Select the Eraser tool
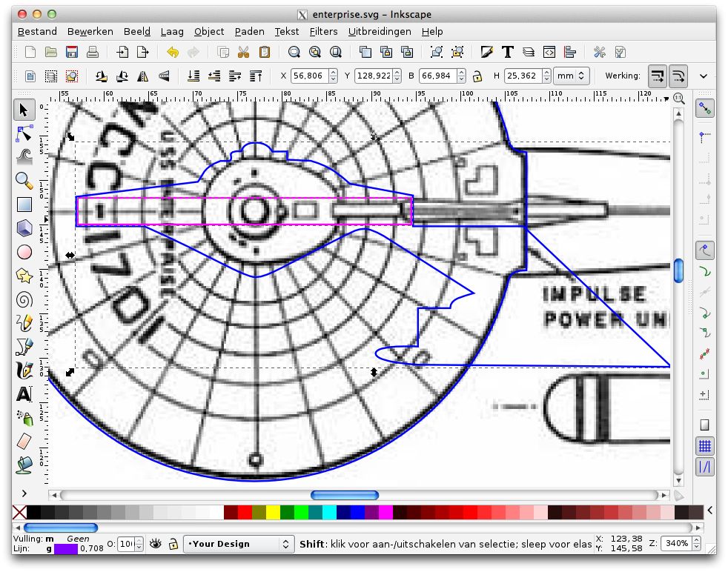Screen dimensions: 728x572 point(24,441)
